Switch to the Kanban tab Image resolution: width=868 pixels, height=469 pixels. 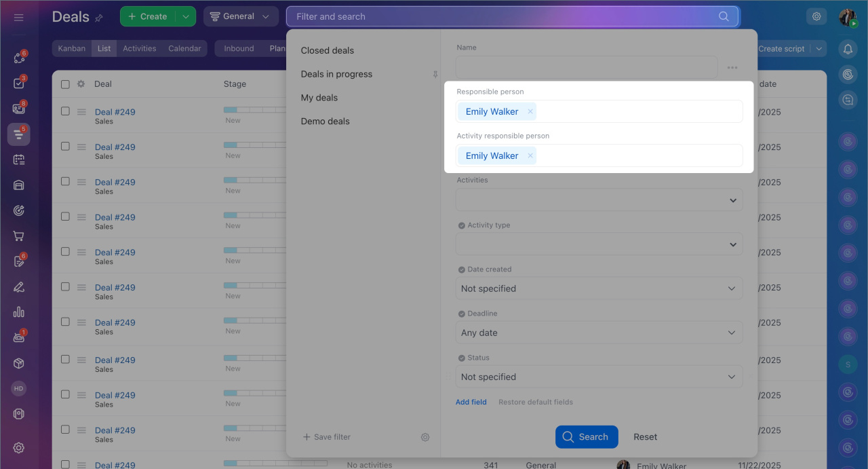(x=72, y=49)
